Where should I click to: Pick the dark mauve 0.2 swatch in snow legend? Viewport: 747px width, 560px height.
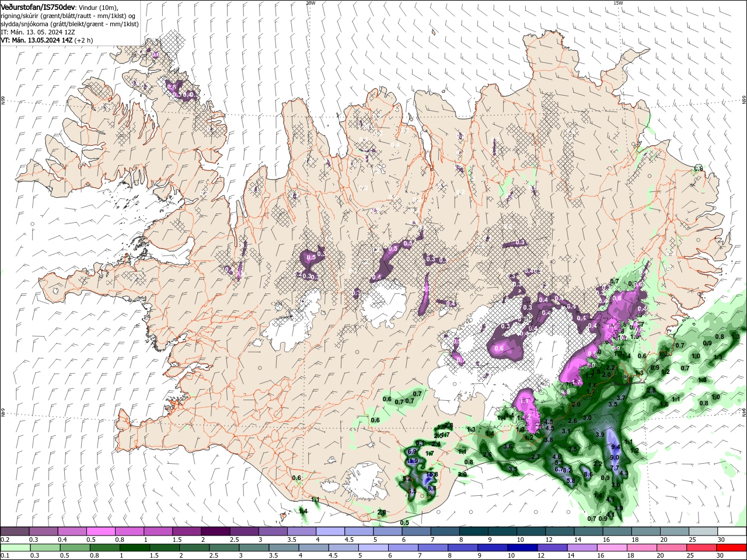pyautogui.click(x=15, y=531)
